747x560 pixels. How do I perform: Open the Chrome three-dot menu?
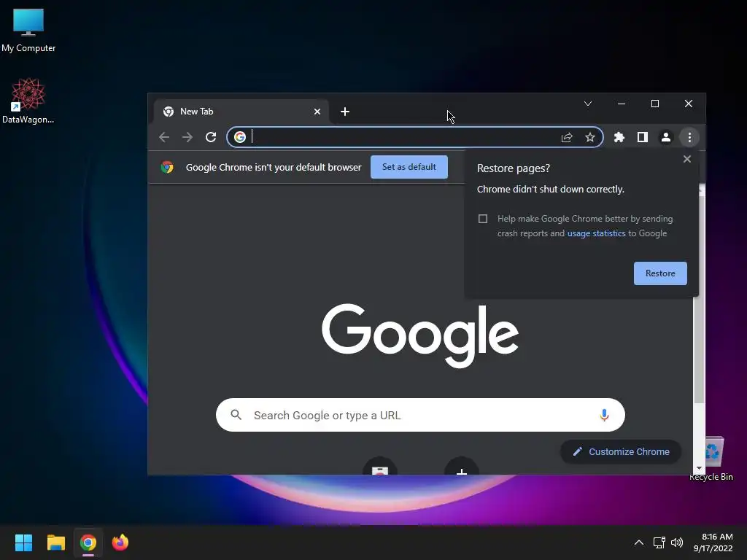[689, 138]
